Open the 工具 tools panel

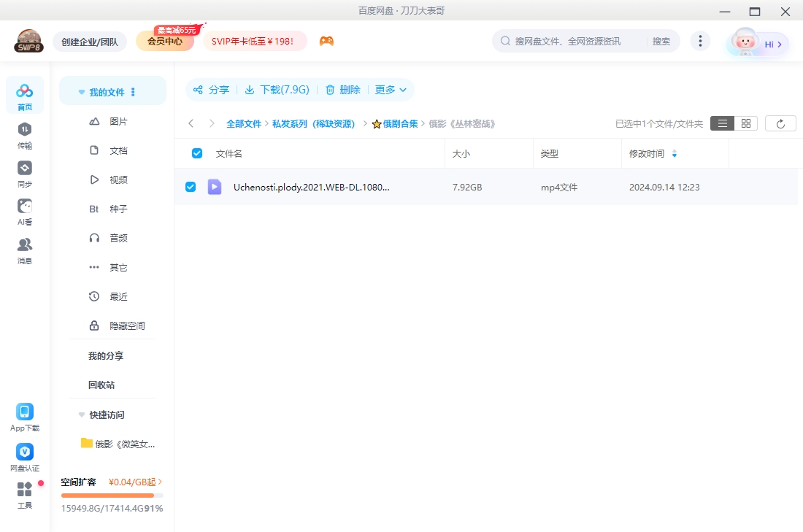point(25,495)
